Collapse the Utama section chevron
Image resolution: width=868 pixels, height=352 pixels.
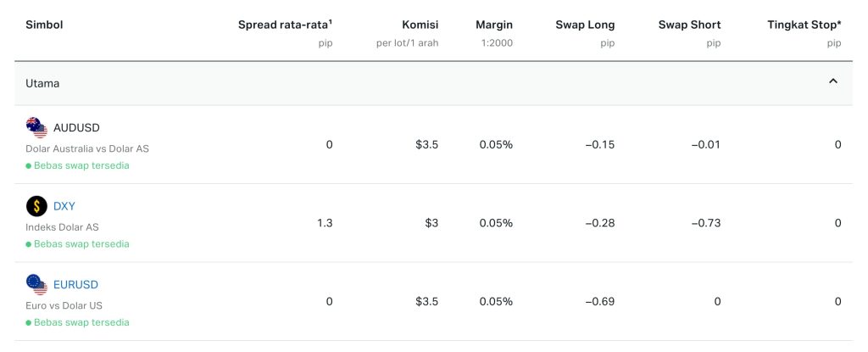point(832,82)
